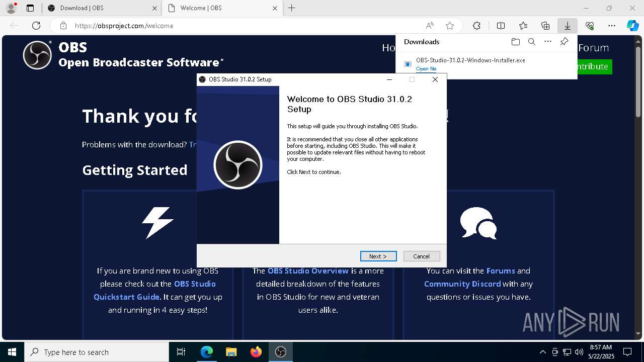Open the Downloads folder icon
Image resolution: width=644 pixels, height=362 pixels.
tap(515, 42)
